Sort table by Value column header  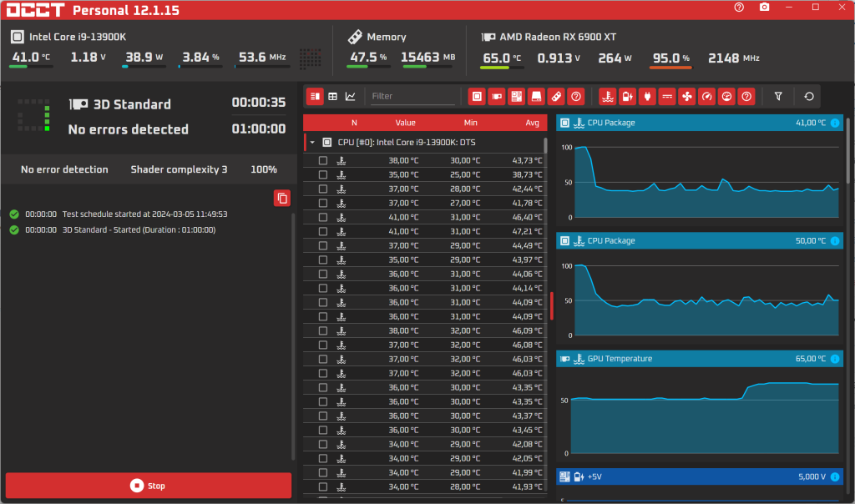pyautogui.click(x=405, y=123)
